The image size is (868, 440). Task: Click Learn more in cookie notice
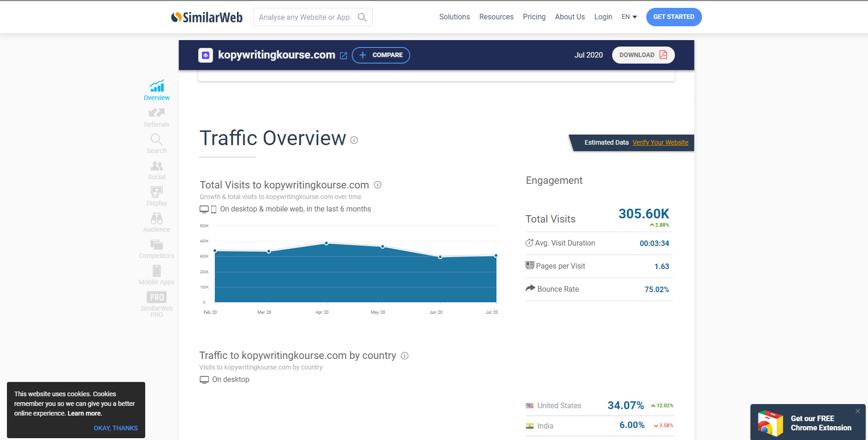click(x=84, y=413)
